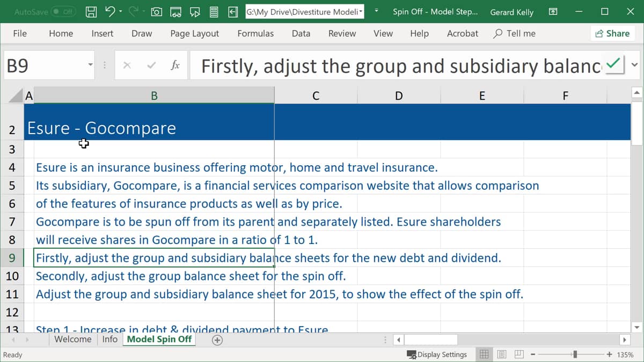Click the Display Settings button in the status bar
The height and width of the screenshot is (362, 644).
point(437,354)
